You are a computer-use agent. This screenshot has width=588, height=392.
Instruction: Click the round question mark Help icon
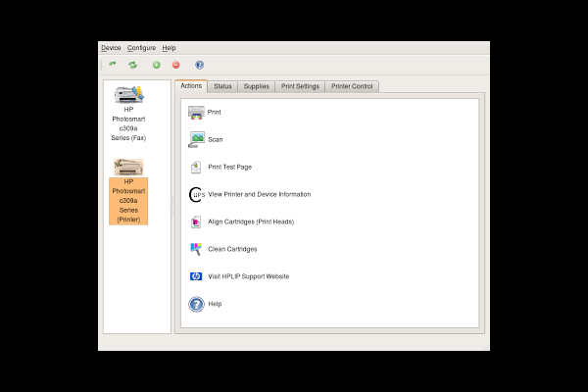pyautogui.click(x=196, y=304)
